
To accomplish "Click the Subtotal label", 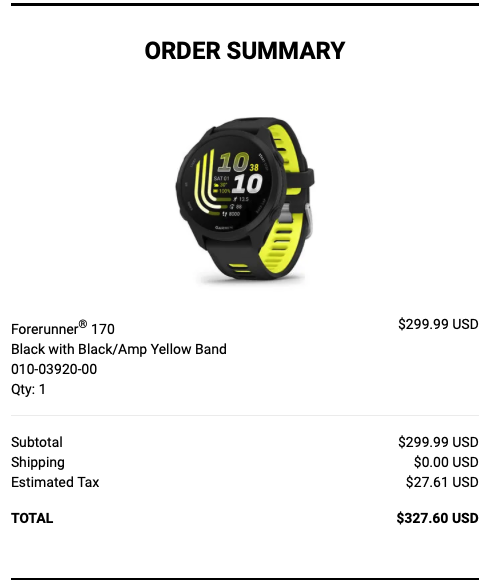I will point(37,442).
